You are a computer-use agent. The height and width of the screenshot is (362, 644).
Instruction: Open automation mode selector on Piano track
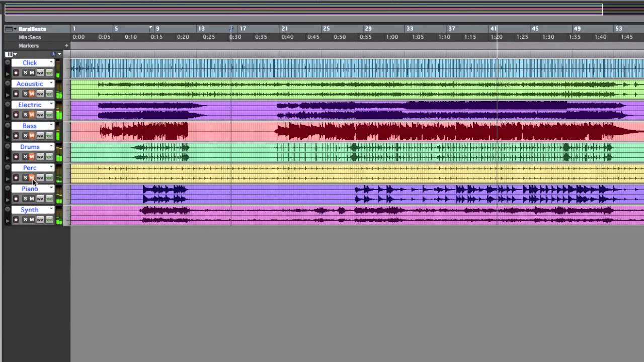click(49, 199)
